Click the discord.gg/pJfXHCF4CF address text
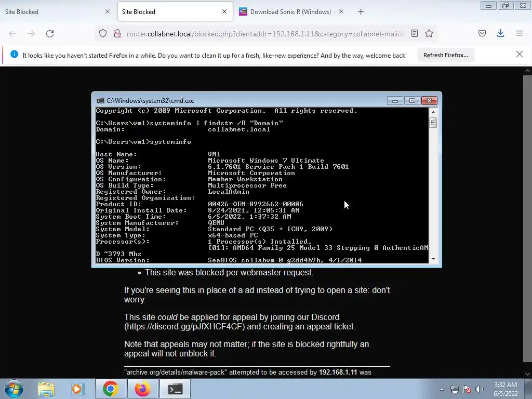Viewport: 532px width, 399px height. pyautogui.click(x=185, y=327)
